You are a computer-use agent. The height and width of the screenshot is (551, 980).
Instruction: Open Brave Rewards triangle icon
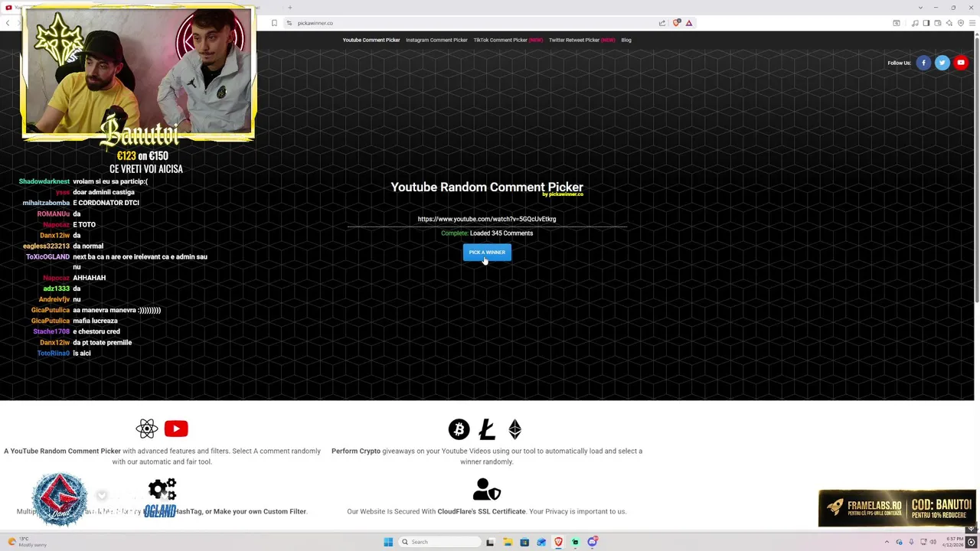pos(689,23)
